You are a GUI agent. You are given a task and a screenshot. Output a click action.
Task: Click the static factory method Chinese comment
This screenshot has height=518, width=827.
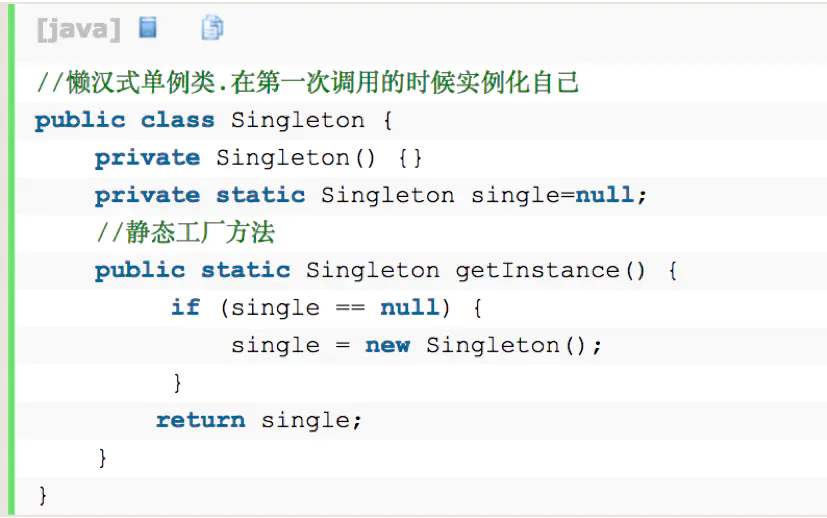[186, 233]
